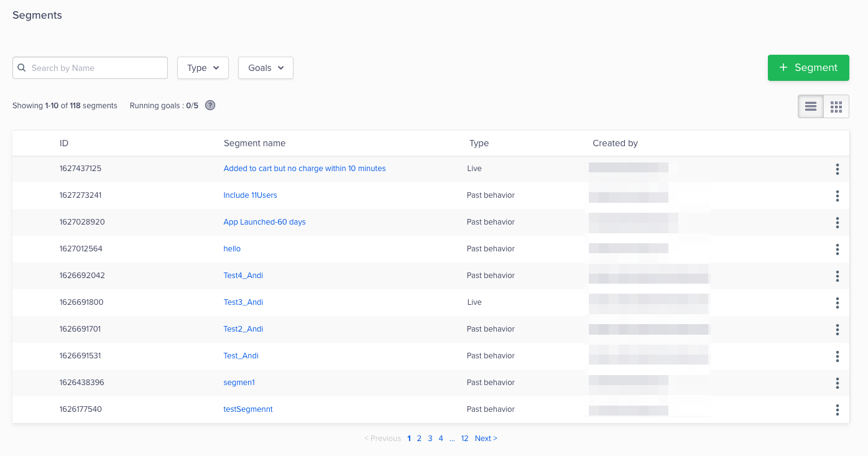Expand the Goals filter dropdown
The width and height of the screenshot is (868, 456).
[x=265, y=68]
